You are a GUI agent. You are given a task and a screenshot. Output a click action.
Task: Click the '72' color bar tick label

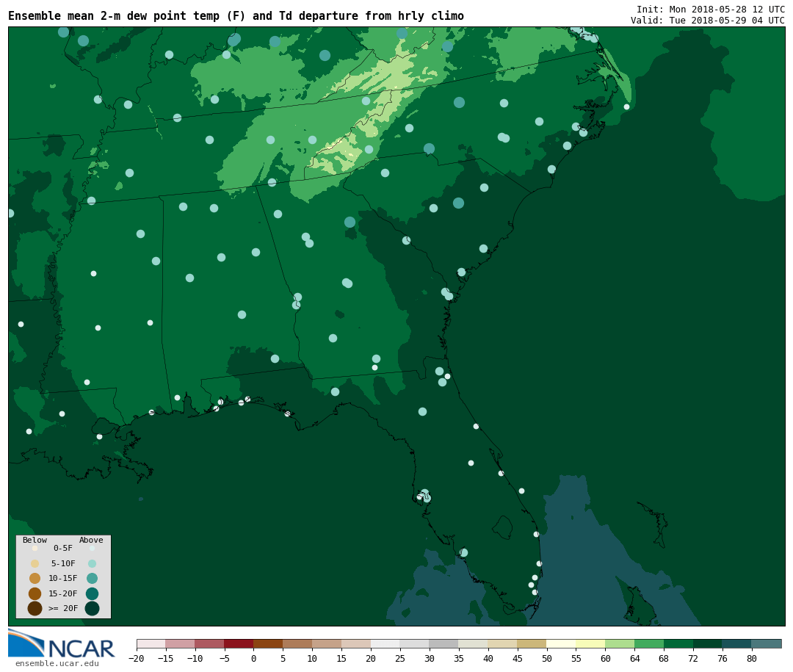point(693,658)
